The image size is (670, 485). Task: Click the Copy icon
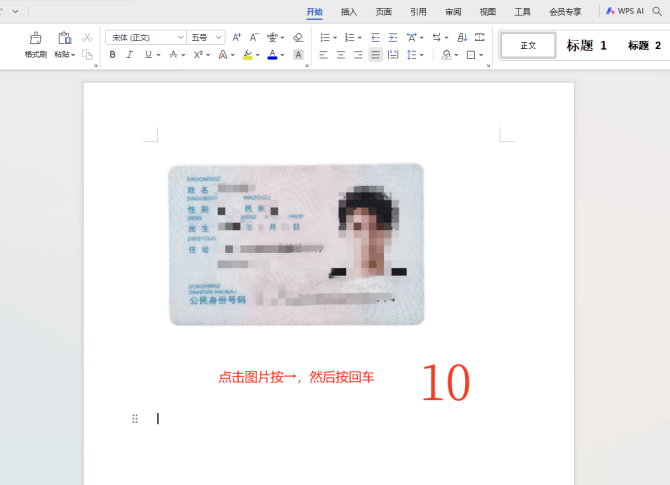(87, 55)
